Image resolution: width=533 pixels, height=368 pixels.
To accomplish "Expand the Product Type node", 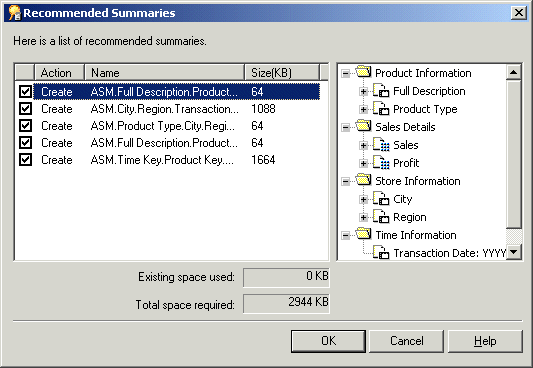I will pyautogui.click(x=363, y=109).
